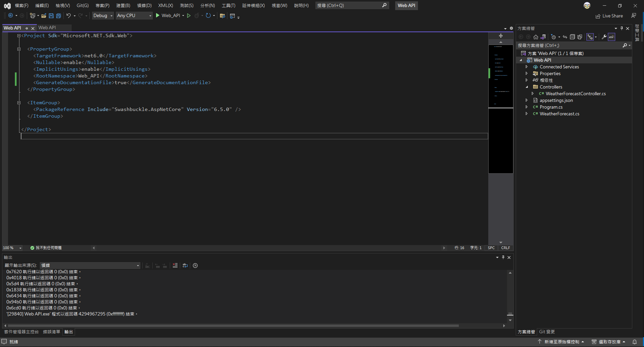The image size is (644, 347).
Task: Expand the Properties node in Solution Explorer
Action: click(526, 73)
